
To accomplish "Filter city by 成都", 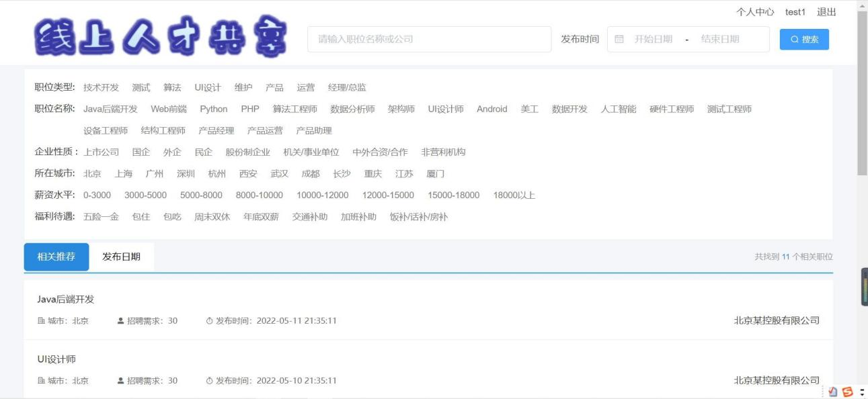I will pos(311,174).
